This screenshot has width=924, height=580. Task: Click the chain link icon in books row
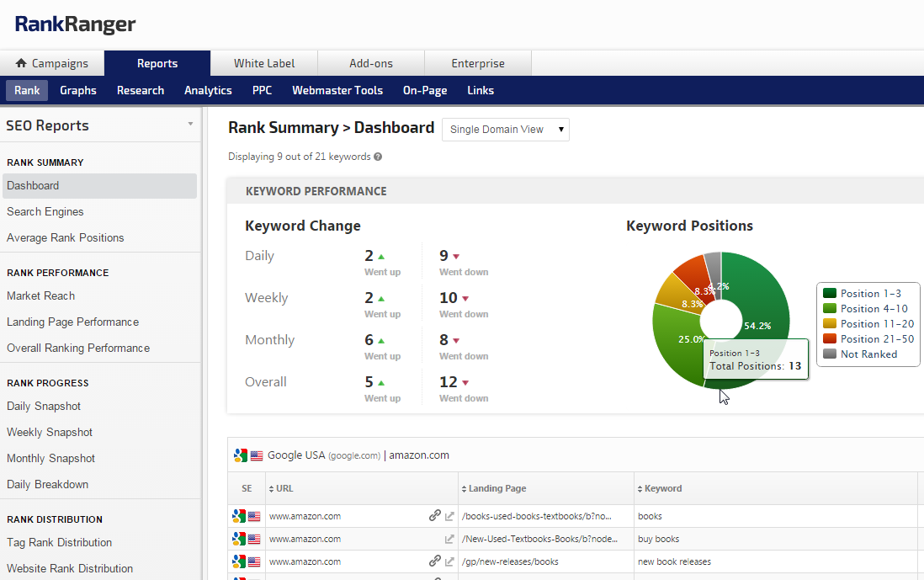tap(435, 516)
